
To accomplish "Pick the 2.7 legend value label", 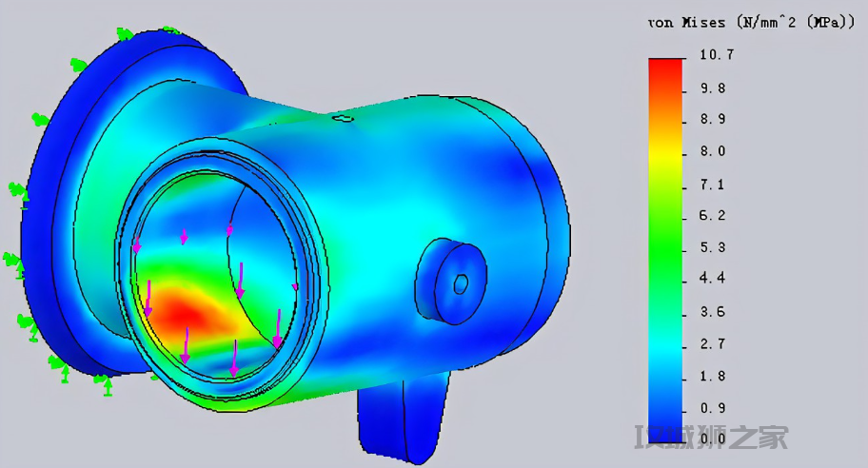I will [713, 343].
